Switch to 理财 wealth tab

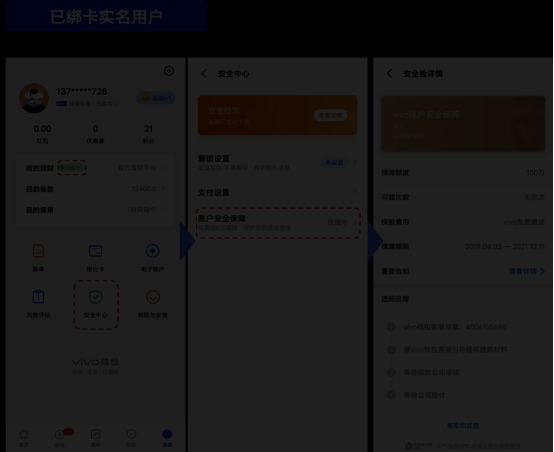(95, 438)
